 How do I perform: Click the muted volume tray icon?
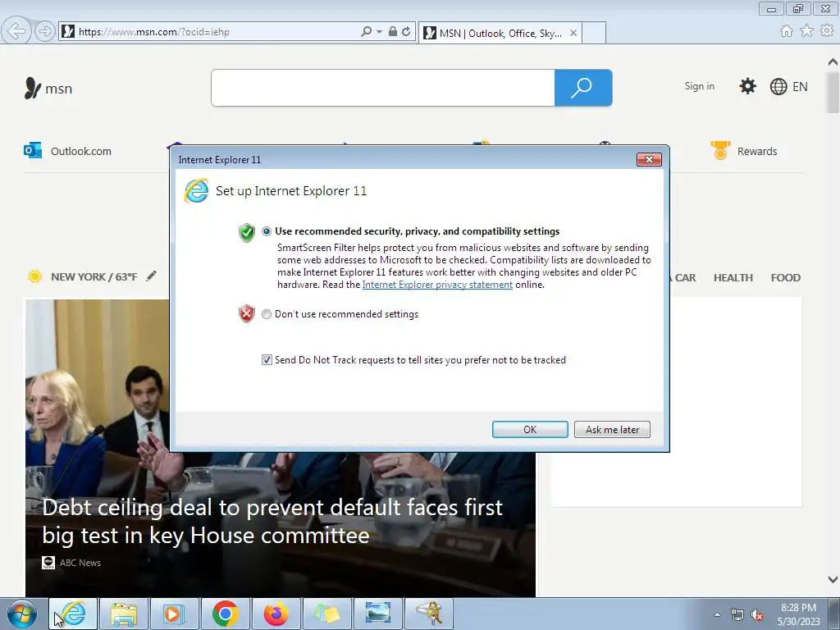[757, 615]
